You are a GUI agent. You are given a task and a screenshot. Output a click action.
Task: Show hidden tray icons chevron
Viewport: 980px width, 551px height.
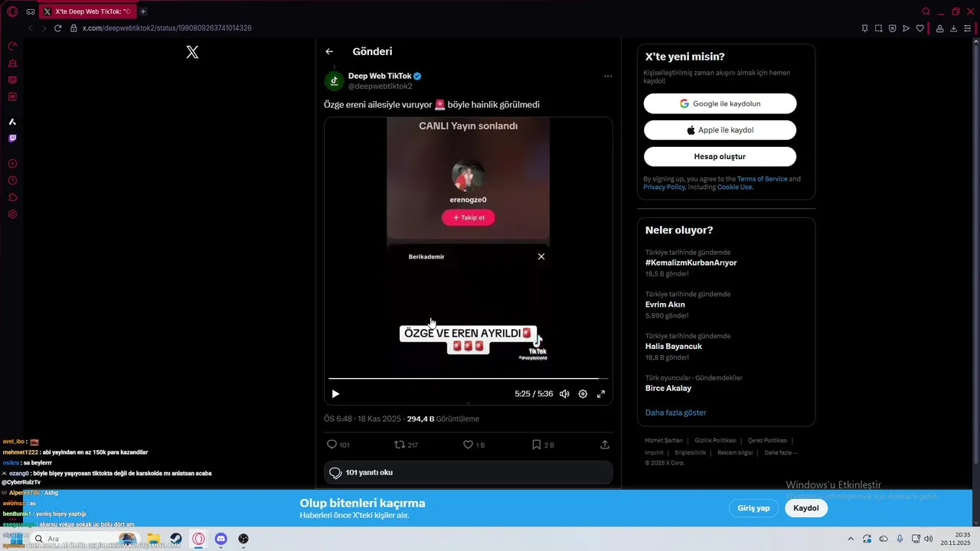tap(850, 539)
